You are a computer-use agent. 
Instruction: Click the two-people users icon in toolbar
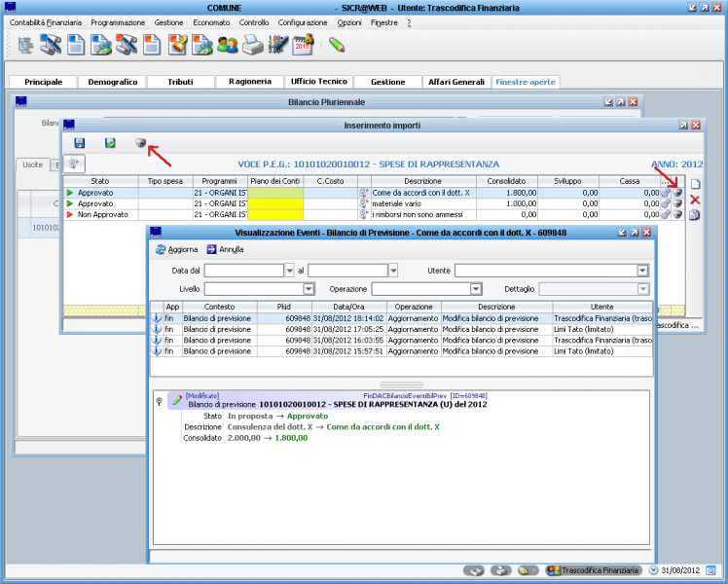point(228,45)
